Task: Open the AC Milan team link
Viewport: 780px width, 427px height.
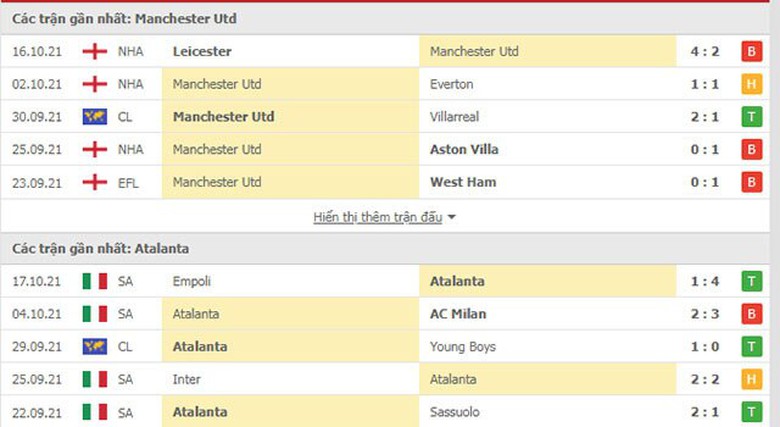Action: [x=458, y=314]
